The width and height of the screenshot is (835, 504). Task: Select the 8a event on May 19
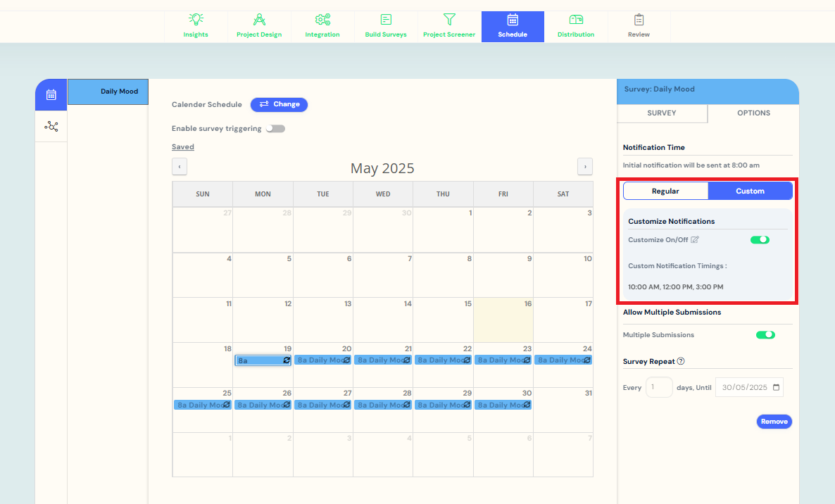click(263, 360)
